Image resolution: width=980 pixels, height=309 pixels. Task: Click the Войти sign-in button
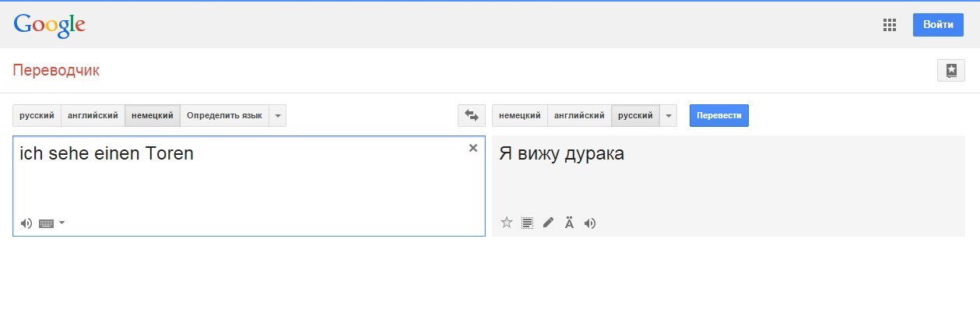point(938,25)
